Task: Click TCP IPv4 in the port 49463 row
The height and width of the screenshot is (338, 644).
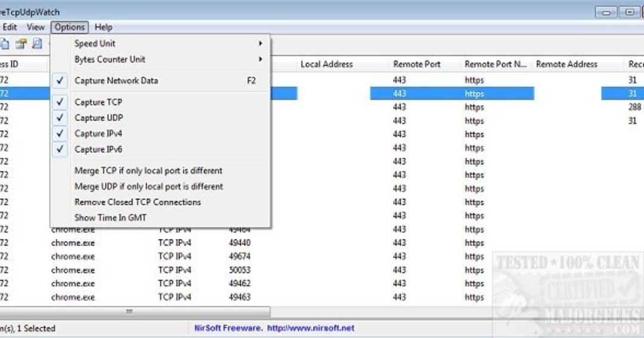Action: (175, 297)
